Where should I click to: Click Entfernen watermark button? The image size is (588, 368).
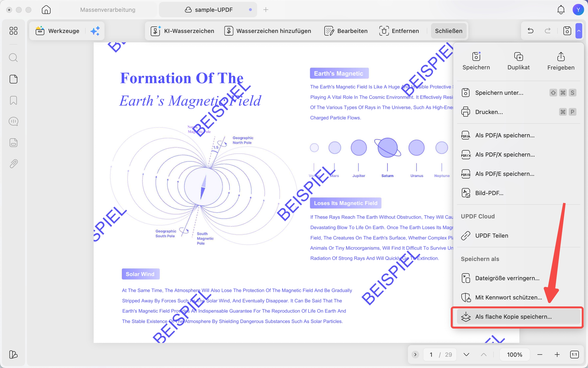point(399,31)
